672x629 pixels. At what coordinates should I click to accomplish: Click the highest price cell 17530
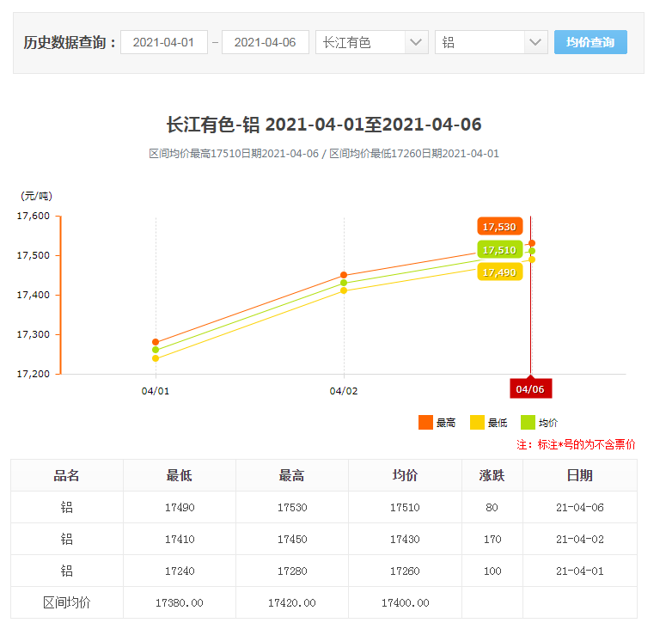click(x=292, y=507)
